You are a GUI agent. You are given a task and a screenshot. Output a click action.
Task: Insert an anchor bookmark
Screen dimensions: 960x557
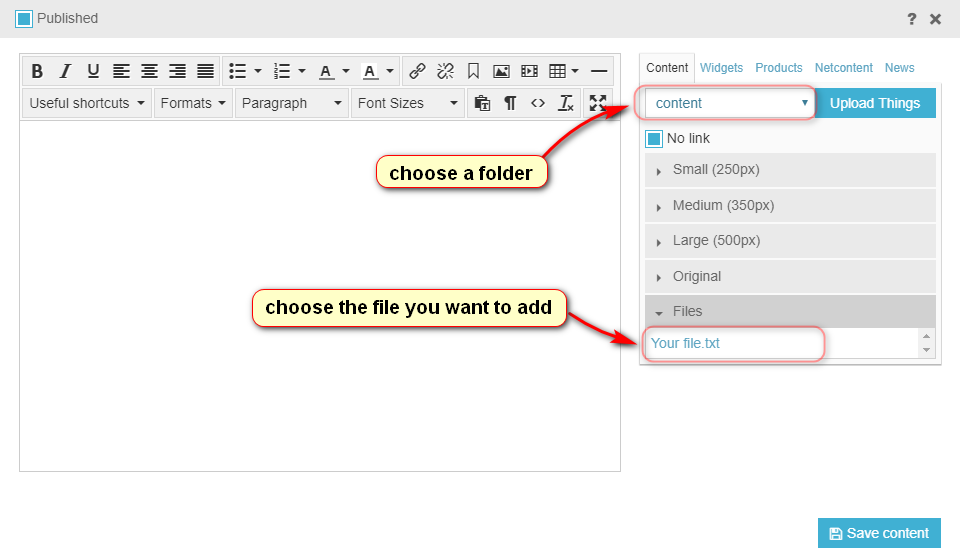pos(473,71)
